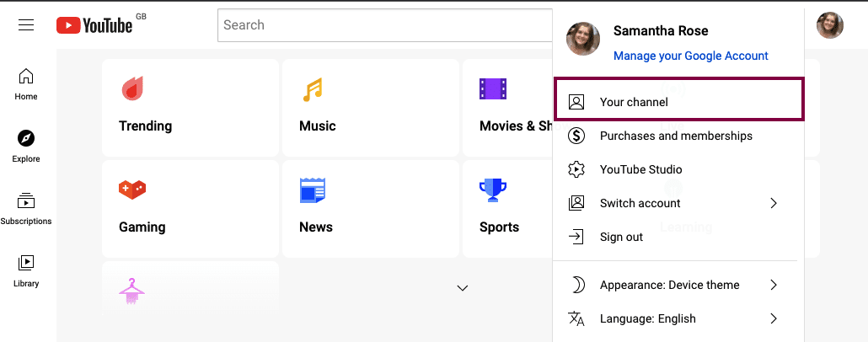The image size is (868, 342).
Task: Click the Language translate icon
Action: [576, 318]
